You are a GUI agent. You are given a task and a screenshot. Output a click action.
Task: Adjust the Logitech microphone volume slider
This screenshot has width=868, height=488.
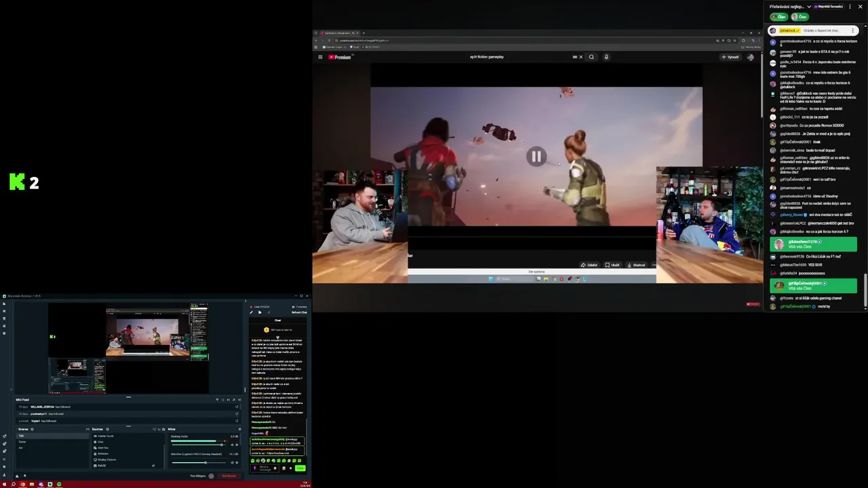(x=199, y=463)
